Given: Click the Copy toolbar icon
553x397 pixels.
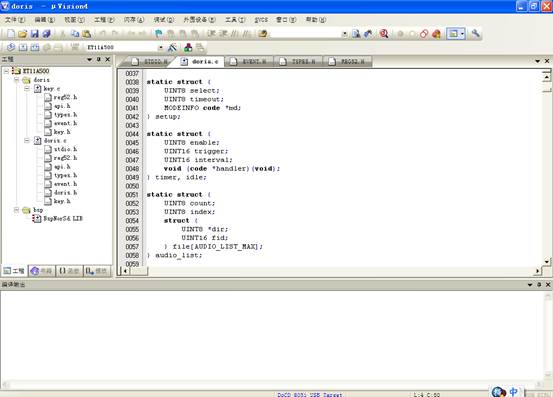Looking at the screenshot, I should [75, 34].
